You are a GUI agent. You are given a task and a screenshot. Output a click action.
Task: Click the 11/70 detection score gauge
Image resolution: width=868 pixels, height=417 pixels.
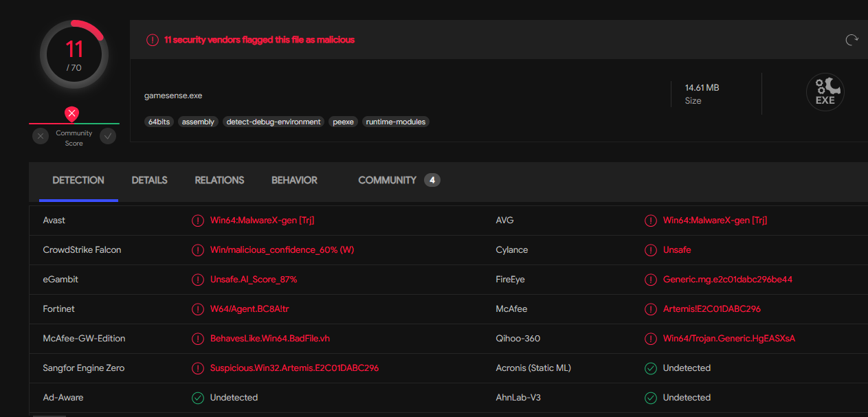pyautogui.click(x=74, y=55)
